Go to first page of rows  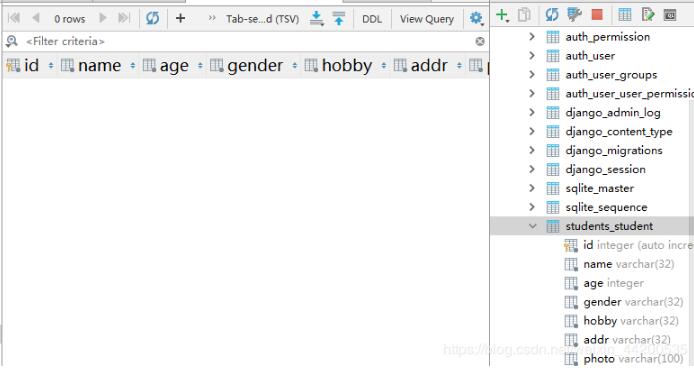[x=14, y=18]
